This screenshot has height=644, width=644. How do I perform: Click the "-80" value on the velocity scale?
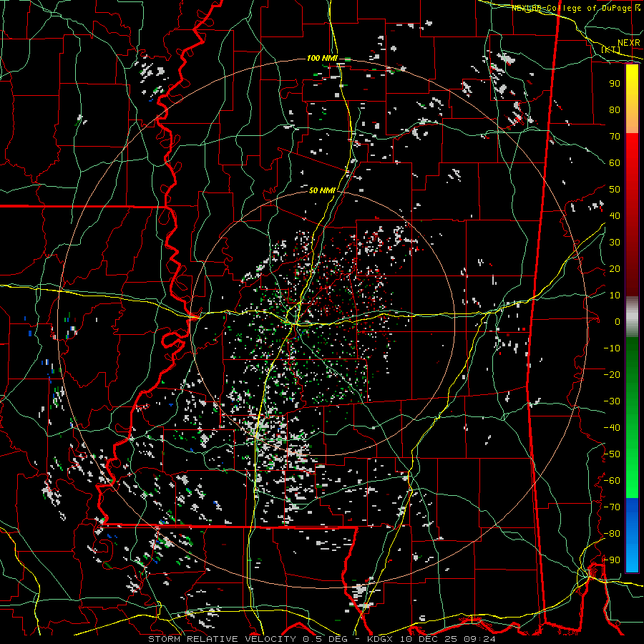[612, 534]
